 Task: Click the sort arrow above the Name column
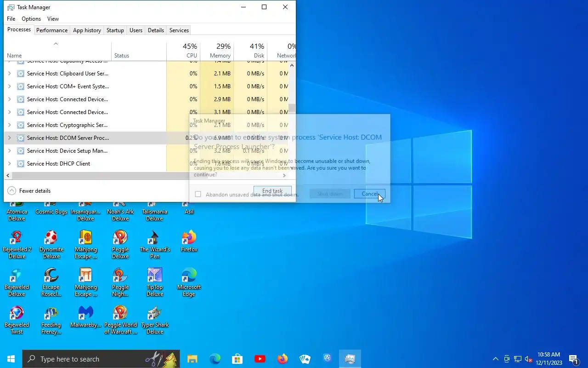56,44
